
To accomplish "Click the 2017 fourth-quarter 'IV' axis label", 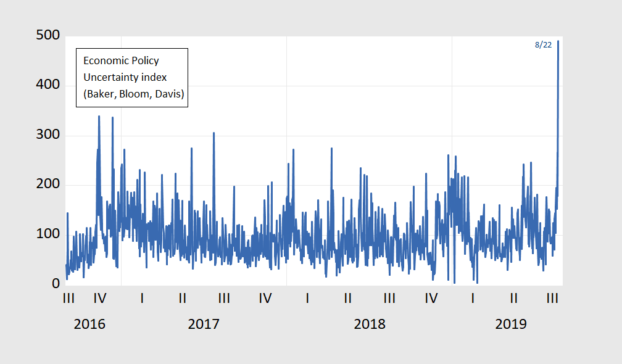I will click(265, 298).
